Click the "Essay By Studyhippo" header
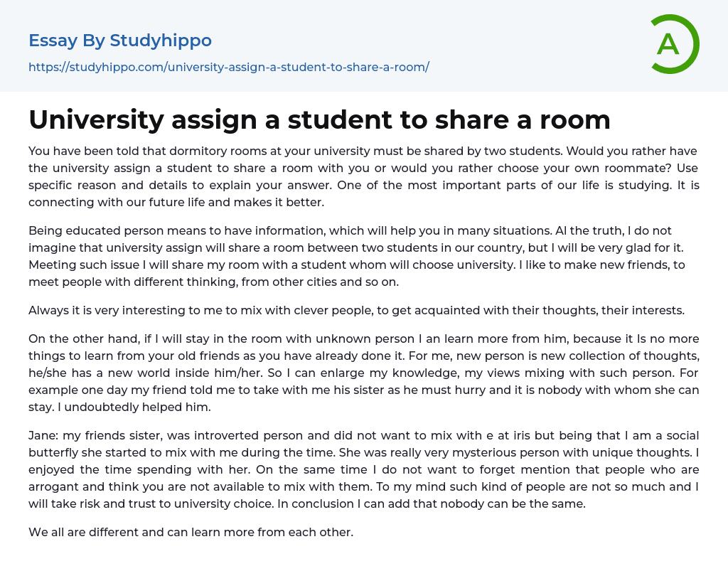728x581 pixels. pyautogui.click(x=120, y=41)
